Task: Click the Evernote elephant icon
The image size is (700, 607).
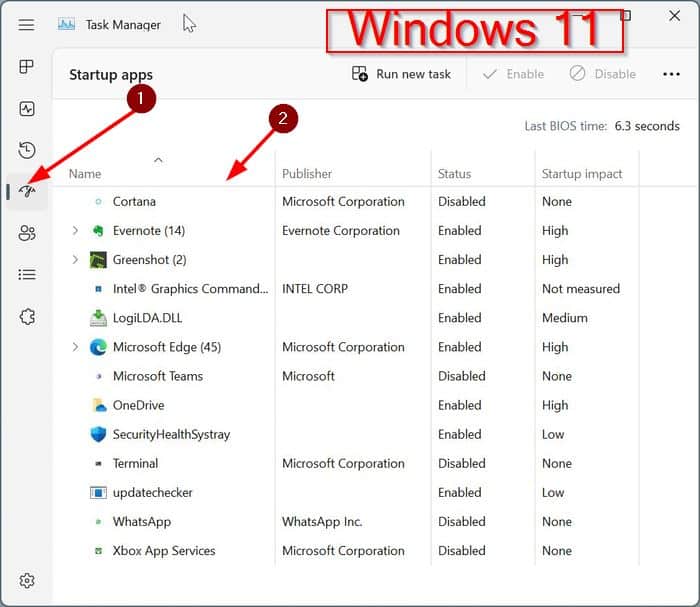Action: pyautogui.click(x=98, y=231)
